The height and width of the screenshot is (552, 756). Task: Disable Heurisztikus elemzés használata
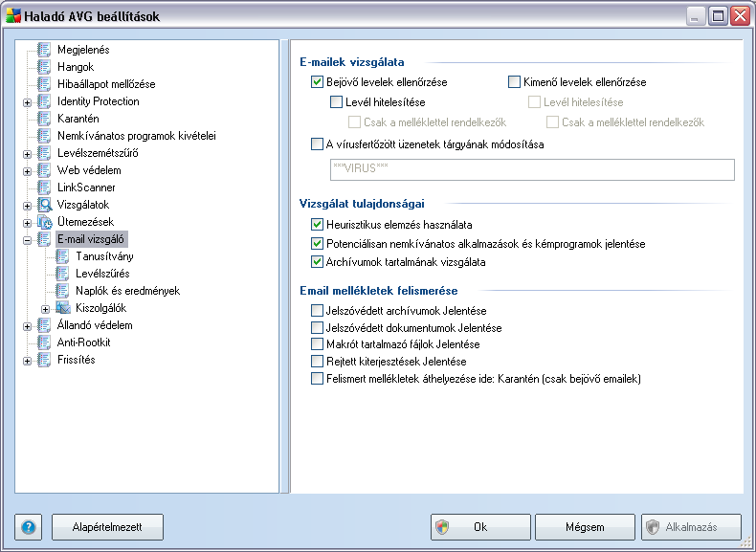point(317,225)
